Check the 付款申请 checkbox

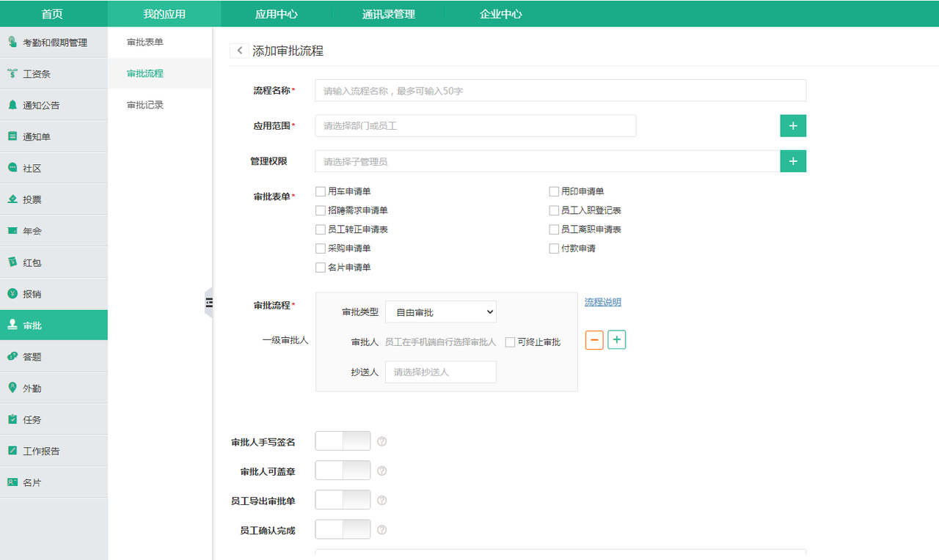pos(555,248)
